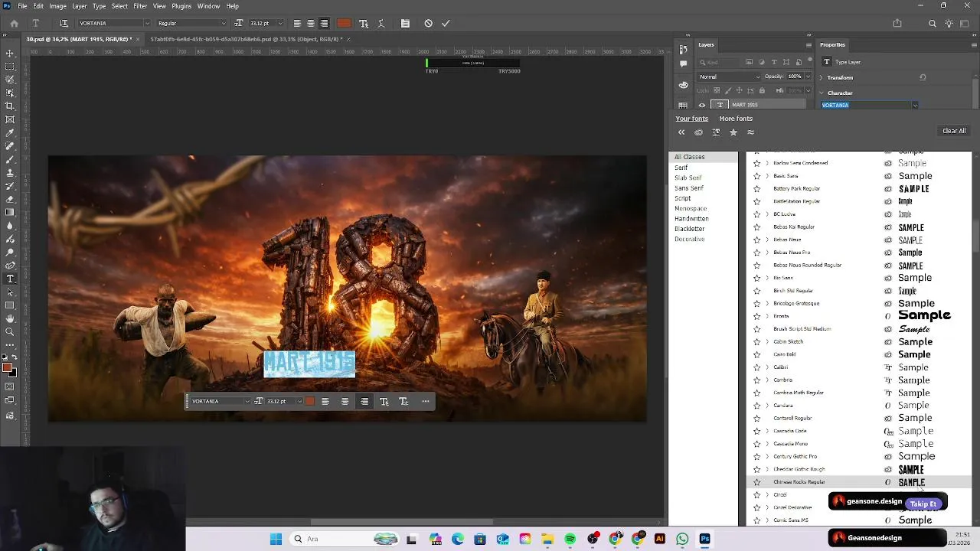Screen dimensions: 980x551
Task: Center text in options bar
Action: point(311,23)
